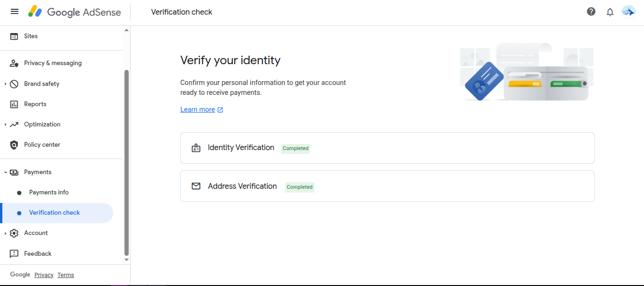Select Verification check menu item
The width and height of the screenshot is (644, 286).
pos(55,213)
